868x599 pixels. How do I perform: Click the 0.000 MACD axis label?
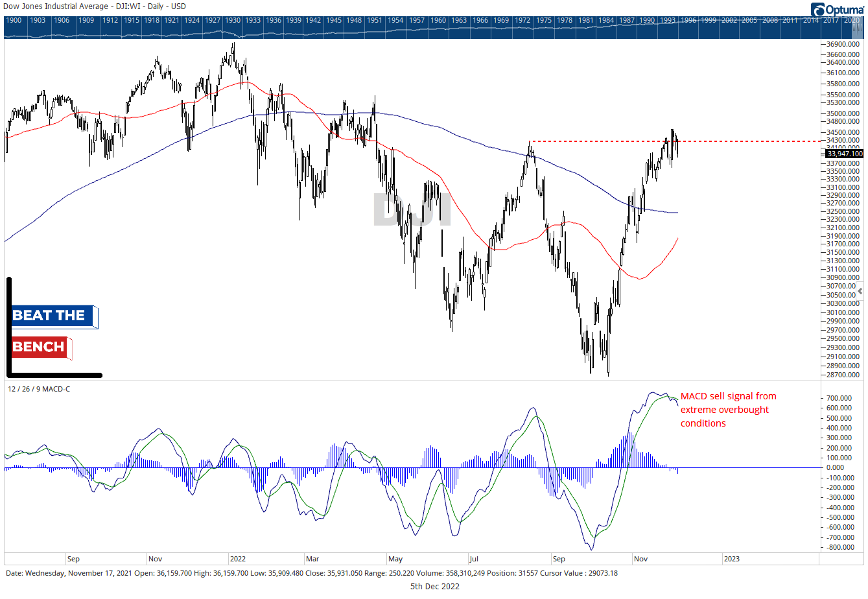point(835,467)
